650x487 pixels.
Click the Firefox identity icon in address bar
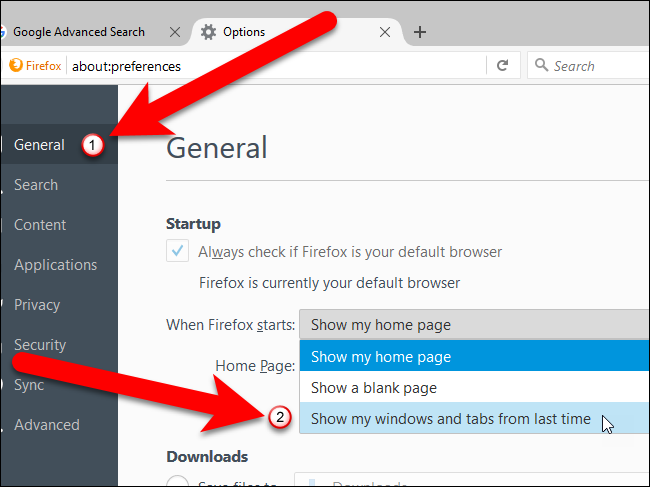15,65
